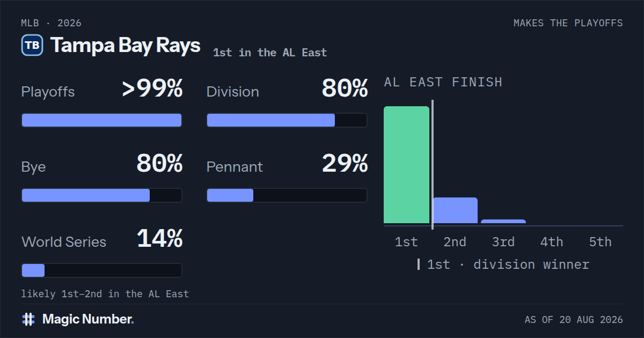Click the Playoffs progress bar
The image size is (644, 338).
tap(101, 120)
